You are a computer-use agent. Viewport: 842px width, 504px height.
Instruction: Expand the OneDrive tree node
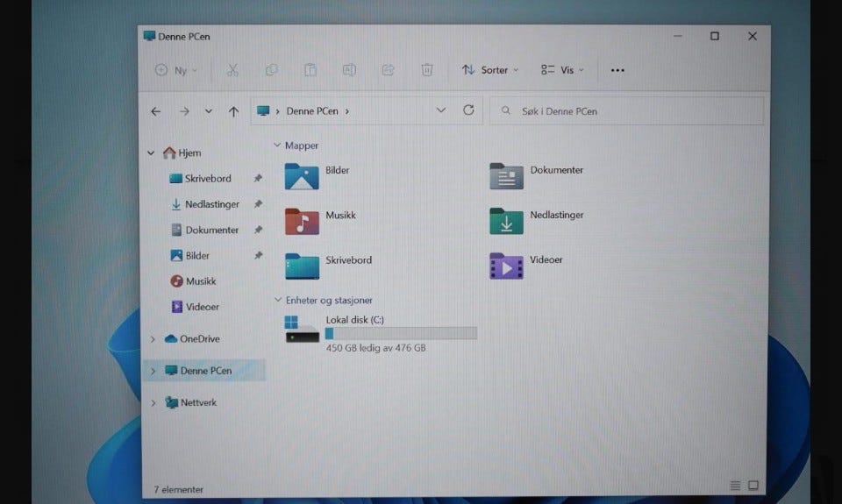(153, 338)
